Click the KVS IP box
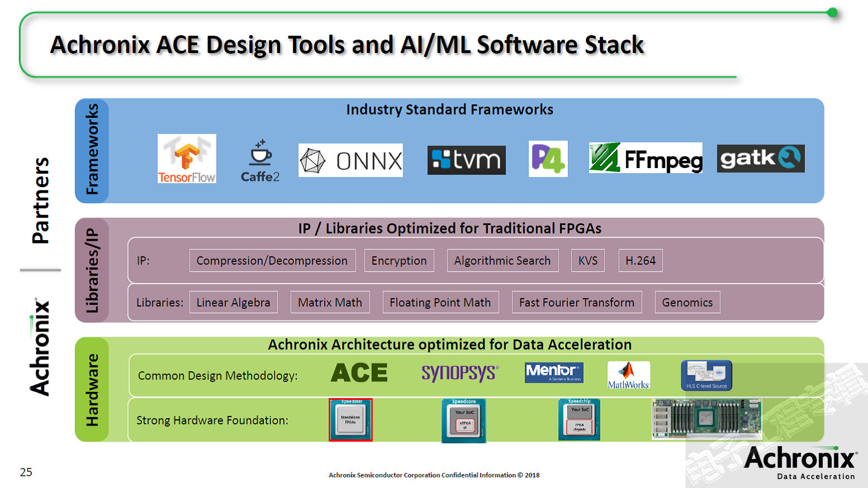This screenshot has height=488, width=868. pyautogui.click(x=588, y=261)
